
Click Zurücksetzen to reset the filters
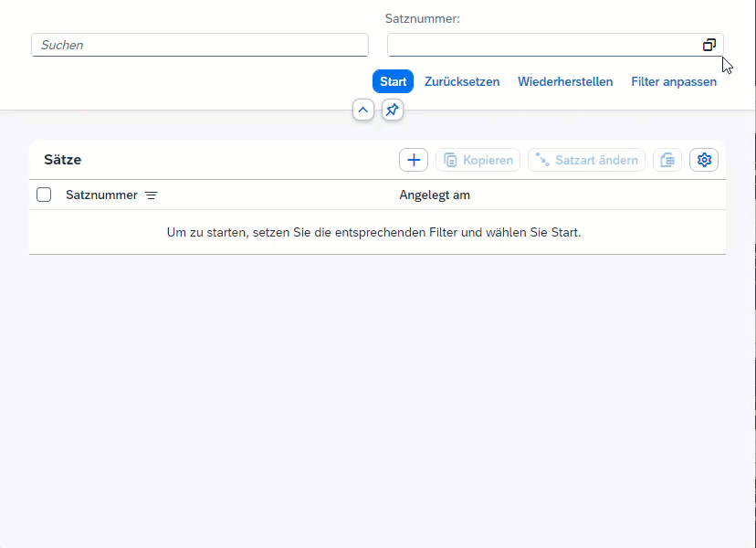coord(461,81)
